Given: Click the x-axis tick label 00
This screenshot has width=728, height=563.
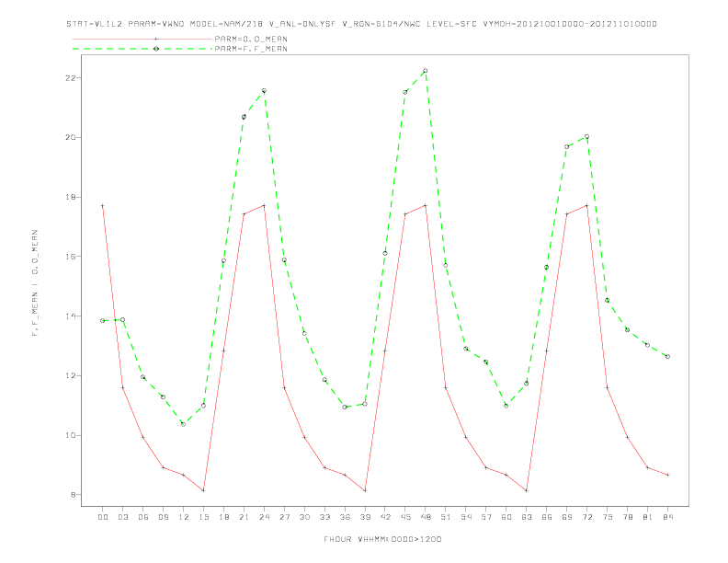Looking at the screenshot, I should tap(103, 517).
